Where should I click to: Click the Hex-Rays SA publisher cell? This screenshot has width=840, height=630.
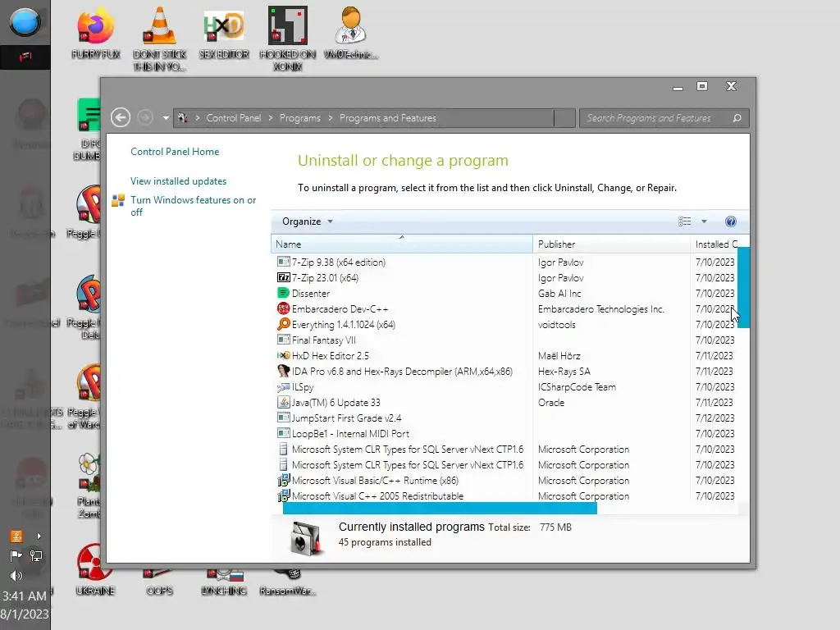[x=564, y=372]
